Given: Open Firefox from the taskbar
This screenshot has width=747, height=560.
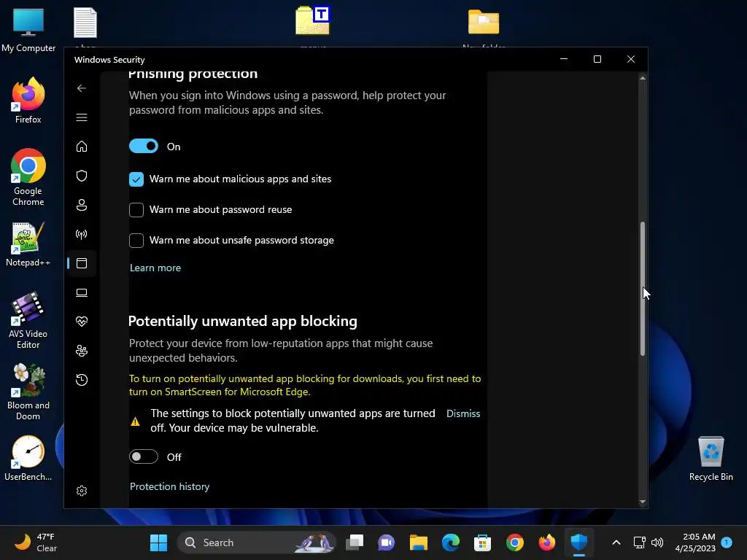Looking at the screenshot, I should pos(546,542).
